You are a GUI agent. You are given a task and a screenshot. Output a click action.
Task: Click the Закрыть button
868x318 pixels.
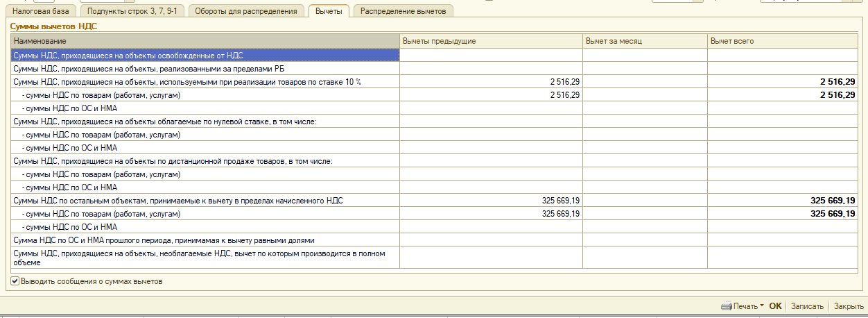pos(848,306)
